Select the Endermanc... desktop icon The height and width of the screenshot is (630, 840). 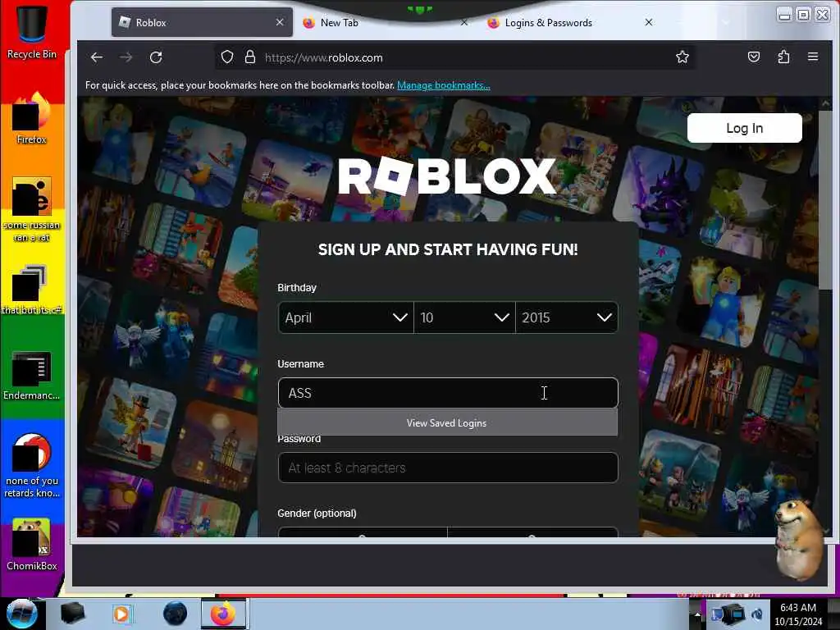[x=32, y=375]
